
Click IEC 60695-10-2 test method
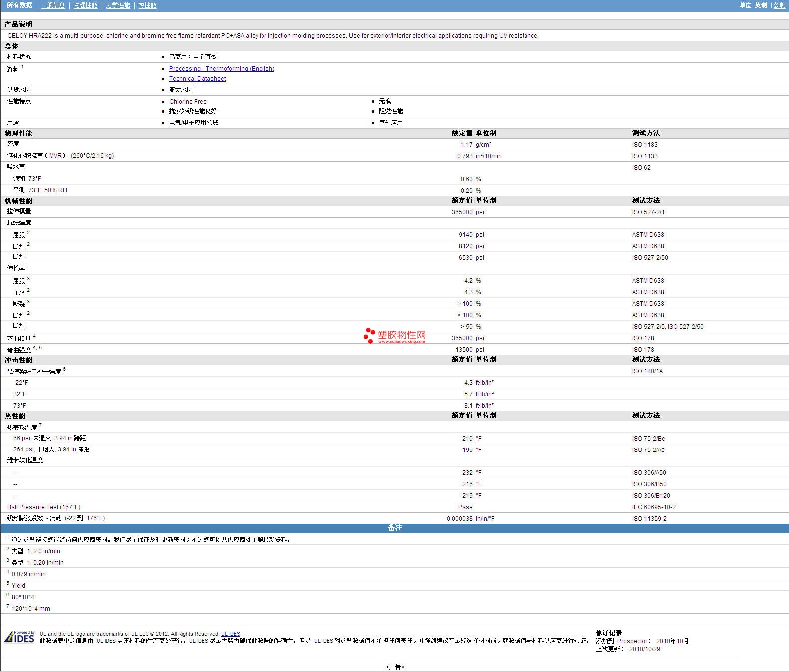pyautogui.click(x=654, y=507)
